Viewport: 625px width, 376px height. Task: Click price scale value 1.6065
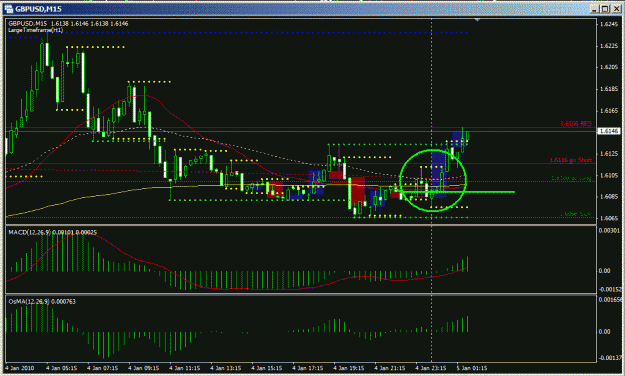coord(609,218)
